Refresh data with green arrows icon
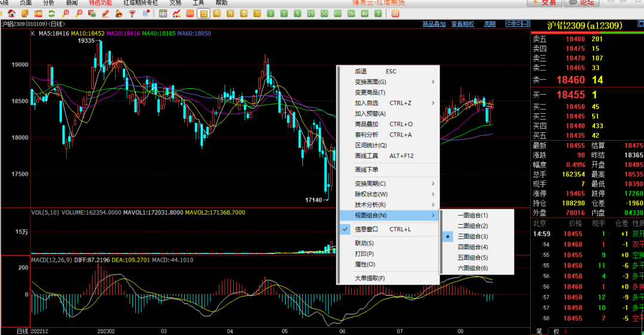This screenshot has height=335, width=644. (x=52, y=14)
